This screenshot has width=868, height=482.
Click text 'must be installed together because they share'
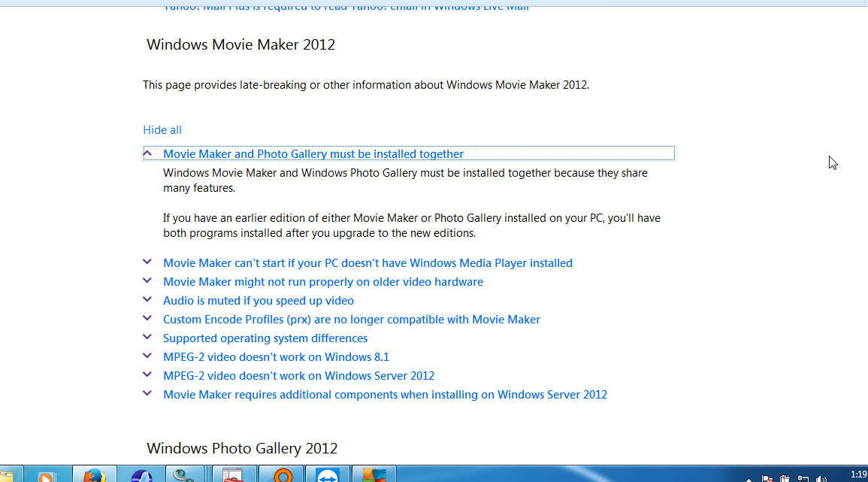coord(534,173)
